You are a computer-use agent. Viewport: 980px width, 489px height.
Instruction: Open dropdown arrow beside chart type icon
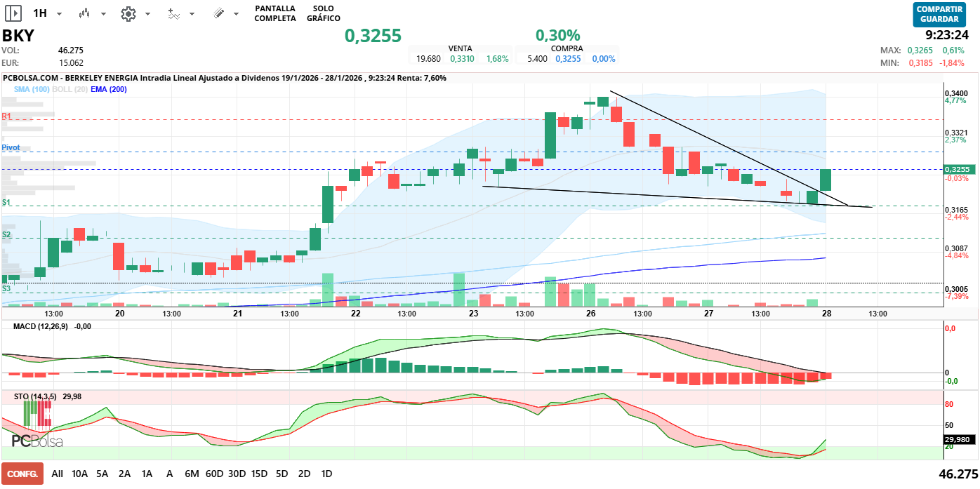point(103,14)
